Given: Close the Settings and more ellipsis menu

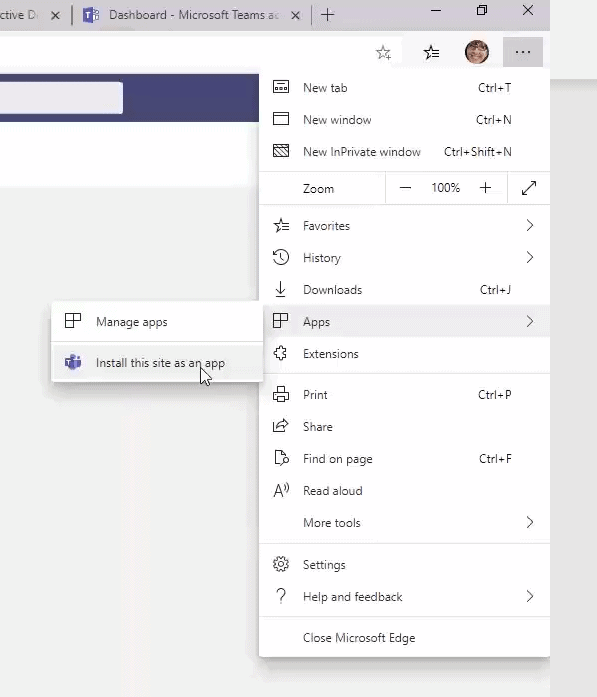Looking at the screenshot, I should [523, 52].
